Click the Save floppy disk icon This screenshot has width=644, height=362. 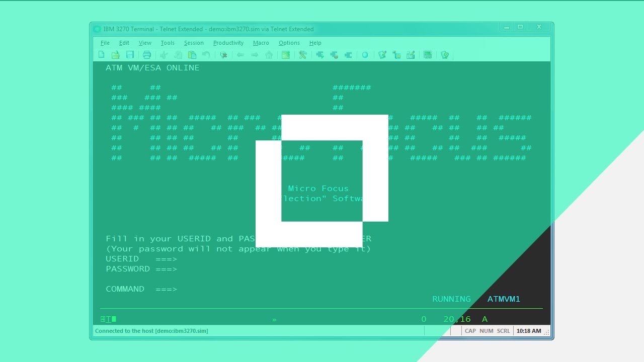coord(130,55)
